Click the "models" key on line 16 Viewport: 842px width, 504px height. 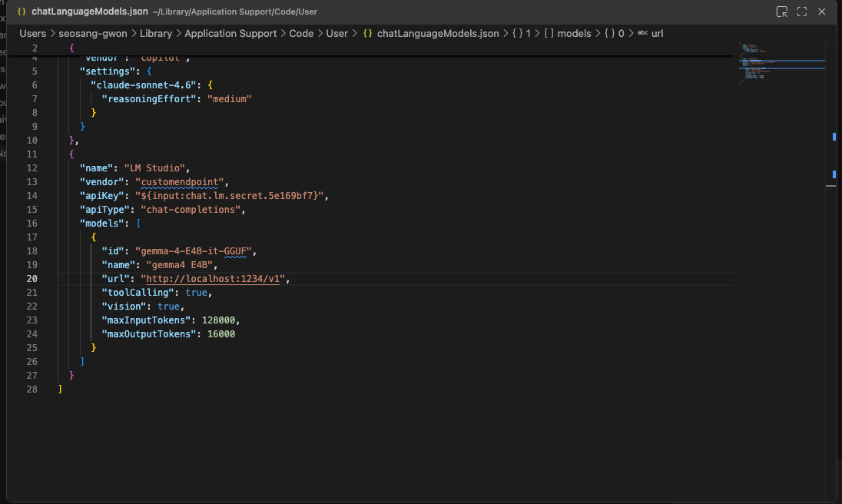tap(102, 224)
